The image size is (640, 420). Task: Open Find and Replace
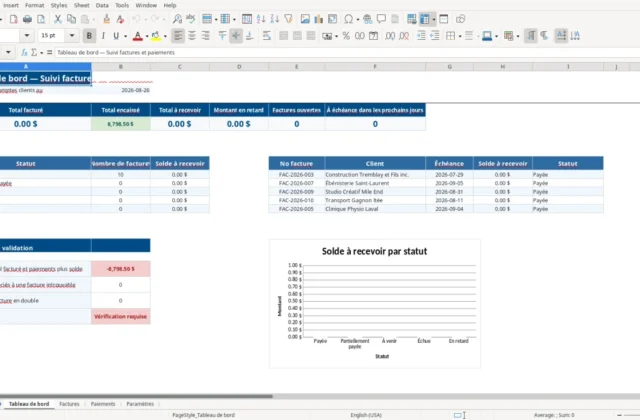point(177,19)
